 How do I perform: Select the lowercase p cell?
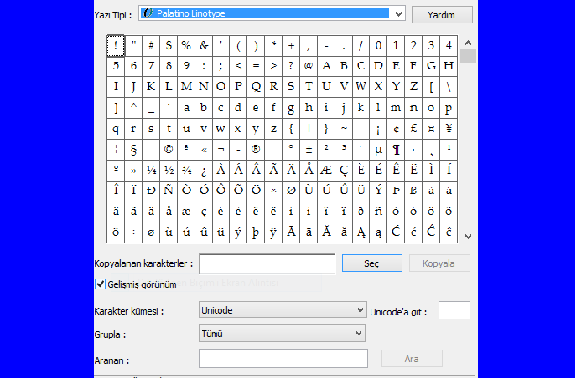point(449,108)
